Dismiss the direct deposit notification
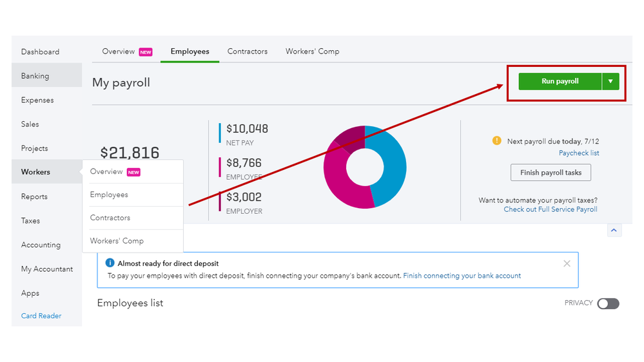This screenshot has width=644, height=362. pyautogui.click(x=567, y=263)
